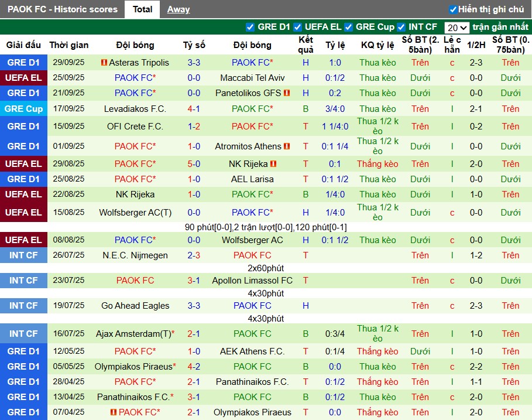
Task: Uncheck the UEFA EL filter checkbox
Action: pos(298,27)
